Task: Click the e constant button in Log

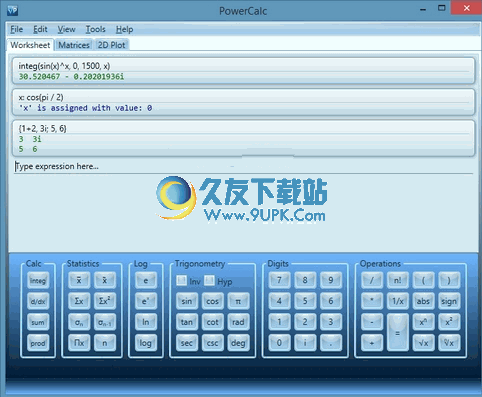Action: pos(146,280)
